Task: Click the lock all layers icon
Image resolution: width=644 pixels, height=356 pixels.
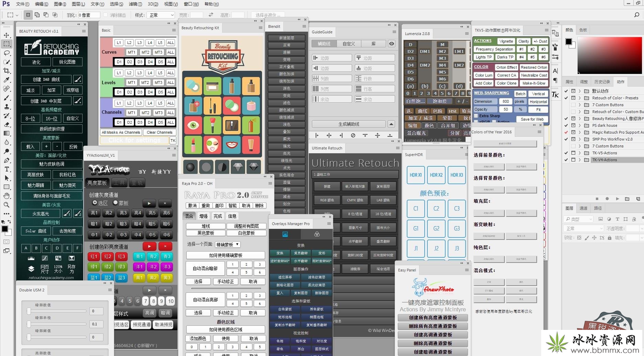Action: point(609,238)
